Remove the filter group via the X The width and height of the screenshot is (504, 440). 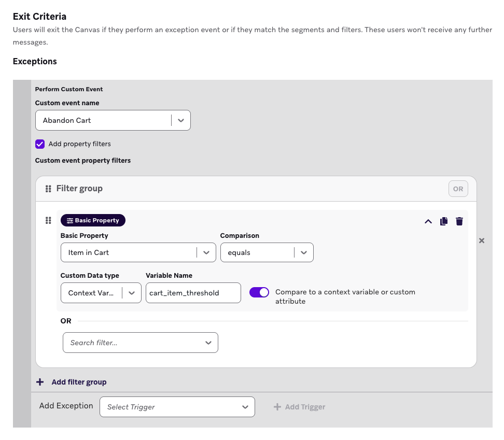click(481, 240)
